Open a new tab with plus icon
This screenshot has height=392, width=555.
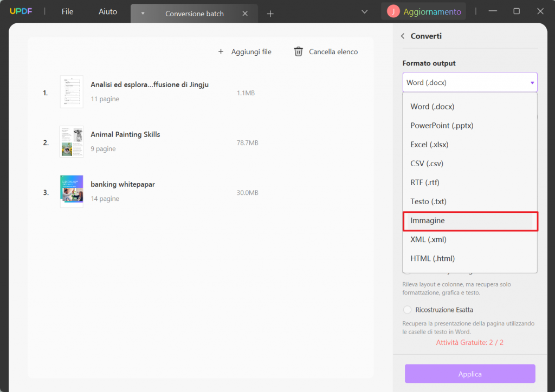coord(270,14)
